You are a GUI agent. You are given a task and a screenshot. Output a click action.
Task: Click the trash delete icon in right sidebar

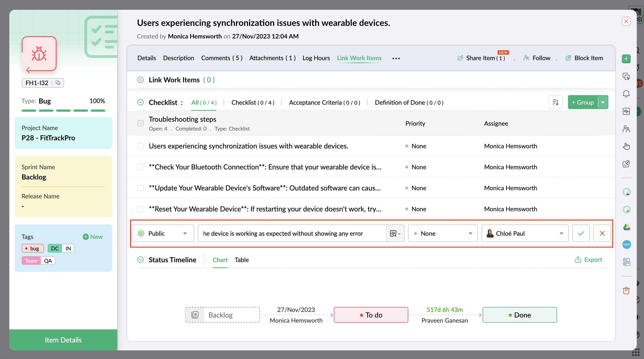626,290
